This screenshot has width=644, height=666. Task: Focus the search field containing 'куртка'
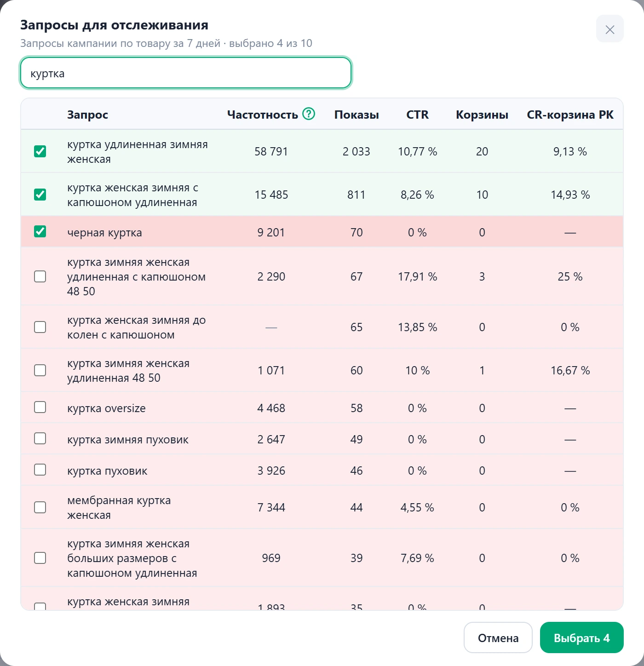(x=186, y=73)
